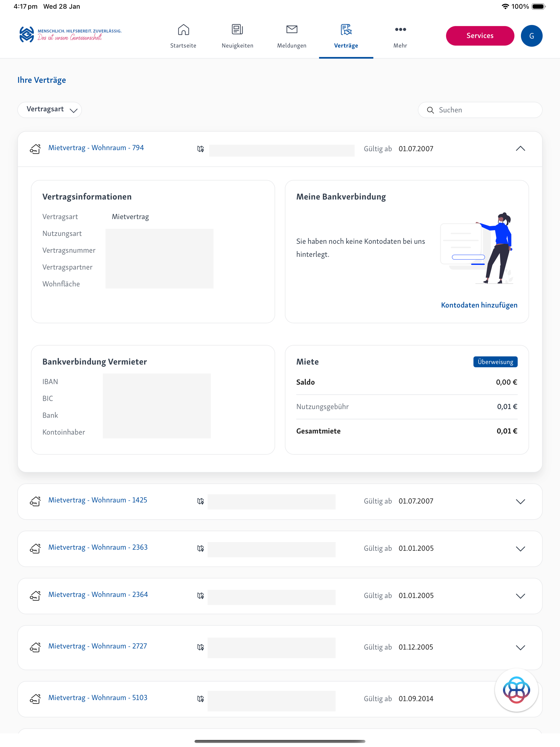
Task: Click house icon of Wohnraum - 2727
Action: click(x=35, y=647)
